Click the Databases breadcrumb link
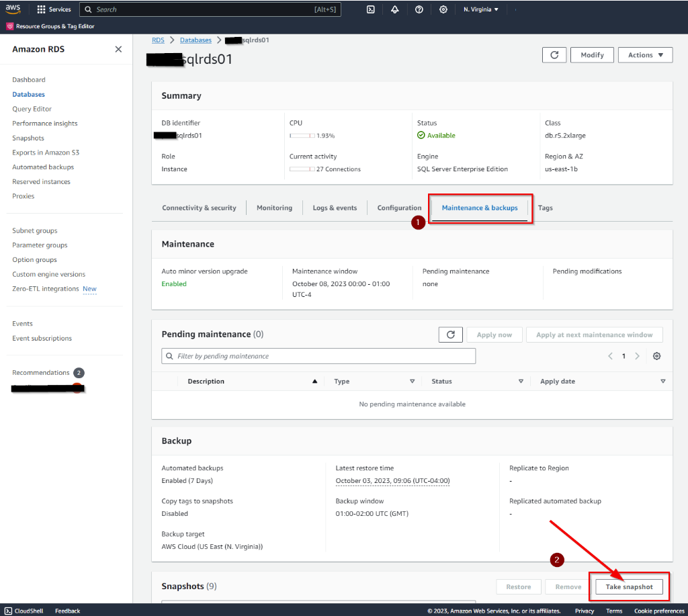This screenshot has height=616, width=688. (x=196, y=40)
